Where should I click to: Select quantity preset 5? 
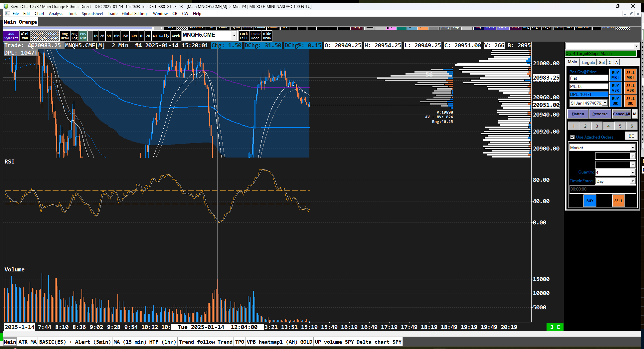point(620,126)
